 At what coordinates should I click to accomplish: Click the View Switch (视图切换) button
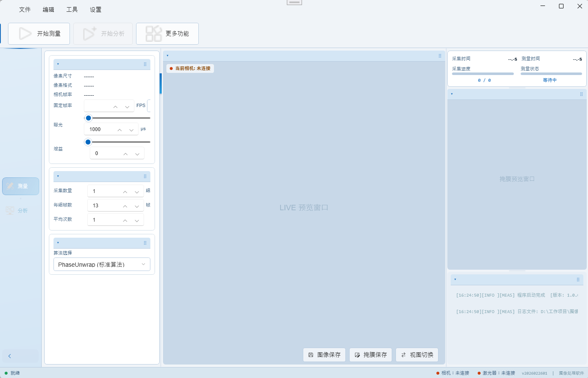click(x=417, y=355)
